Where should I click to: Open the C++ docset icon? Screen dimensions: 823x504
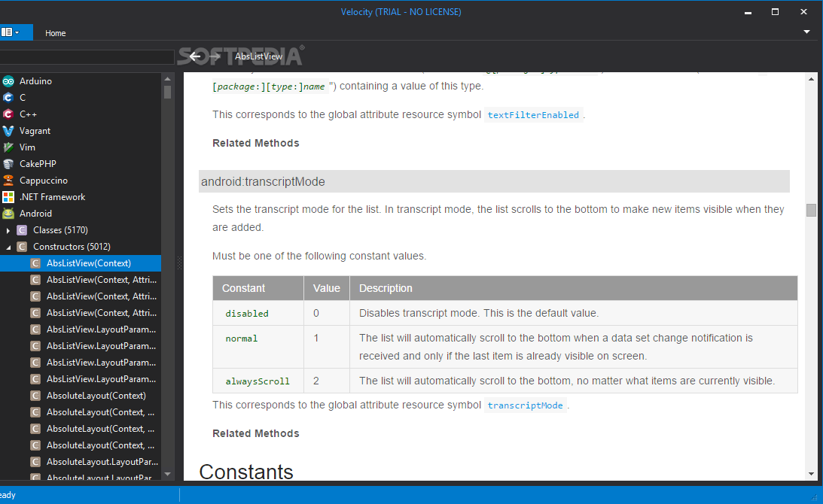(8, 114)
